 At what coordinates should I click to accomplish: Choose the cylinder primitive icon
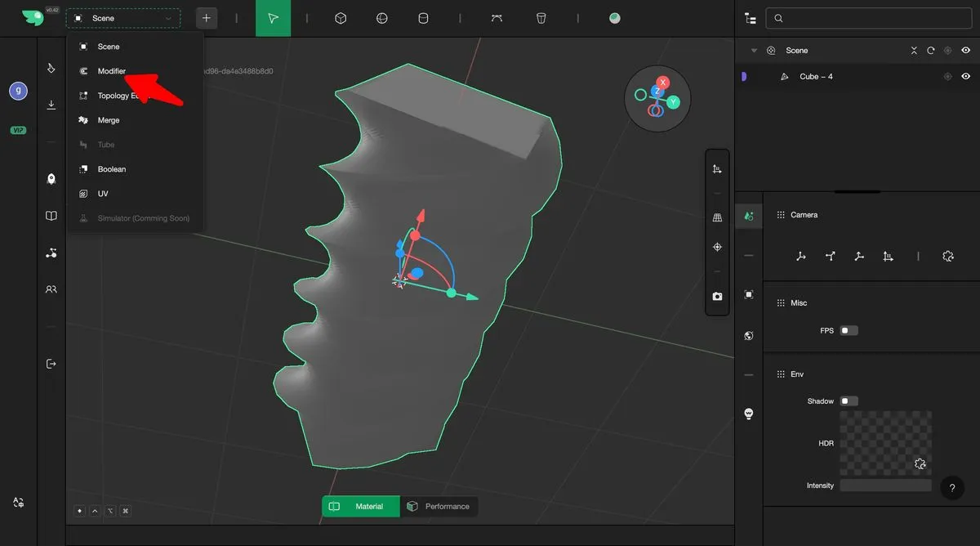click(x=423, y=18)
